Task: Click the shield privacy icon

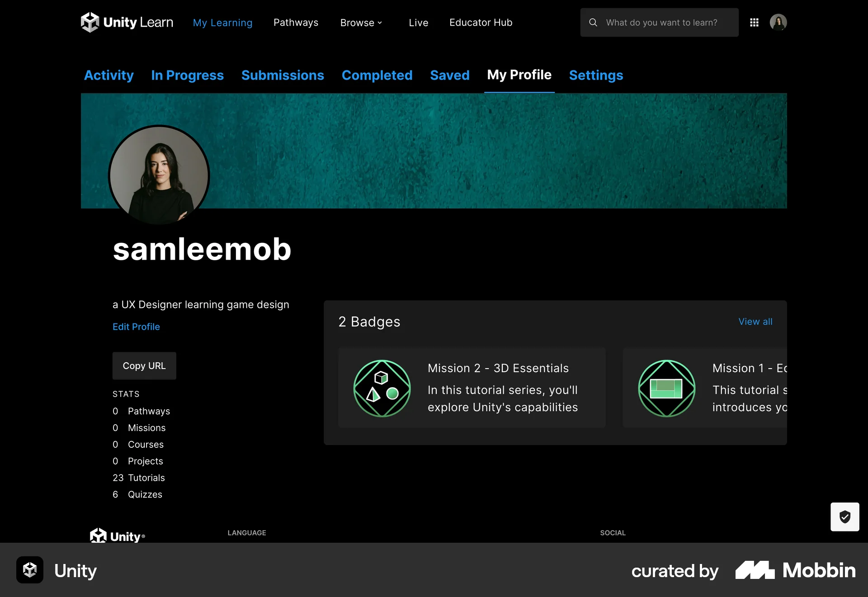Action: pyautogui.click(x=845, y=517)
